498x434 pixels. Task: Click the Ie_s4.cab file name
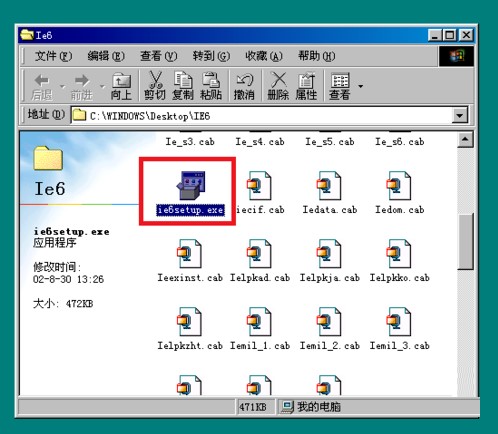tap(260, 142)
